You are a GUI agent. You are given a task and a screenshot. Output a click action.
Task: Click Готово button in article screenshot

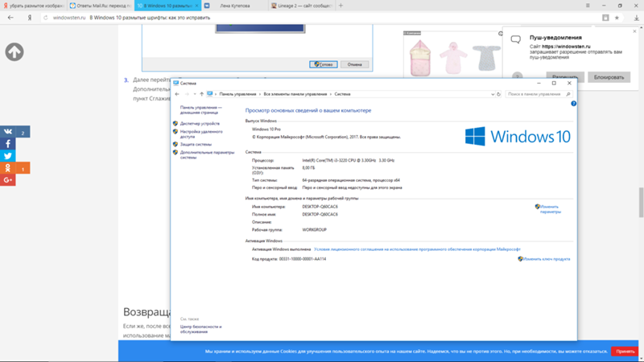point(324,64)
